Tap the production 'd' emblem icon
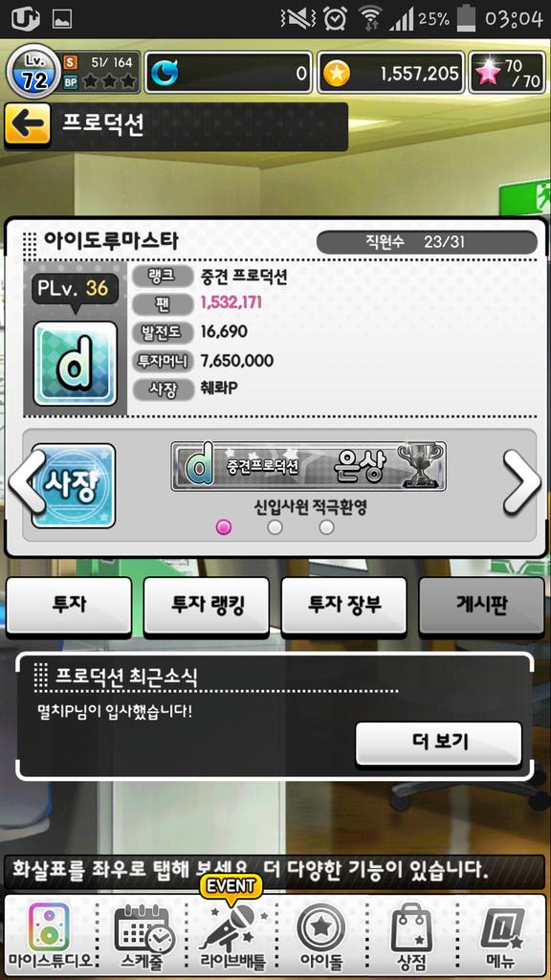The image size is (551, 980). click(75, 363)
